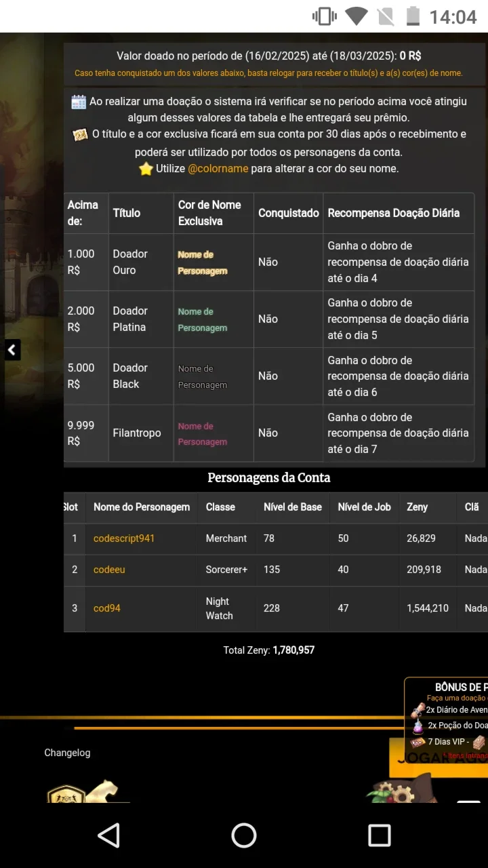Viewport: 488px width, 868px height.
Task: Tap the vibrate mode status icon
Action: (x=325, y=16)
